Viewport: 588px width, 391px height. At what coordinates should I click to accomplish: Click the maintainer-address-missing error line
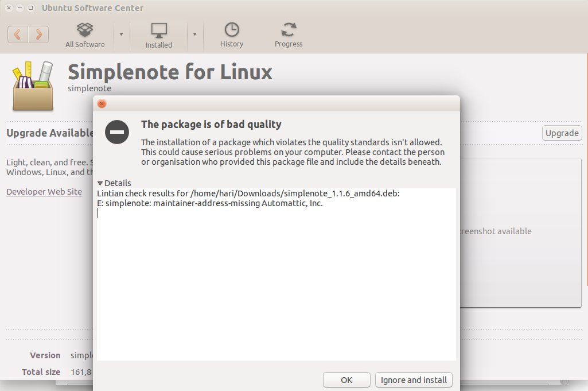(209, 203)
